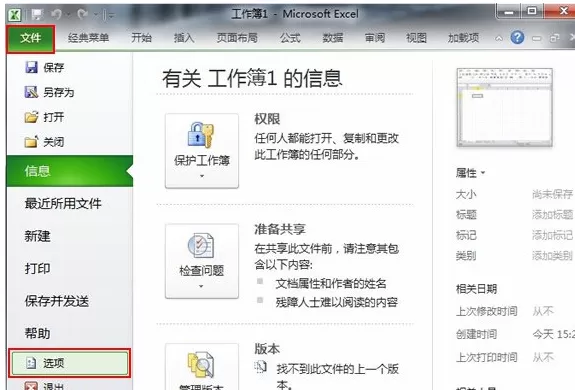This screenshot has height=390, width=575.
Task: Select 帮助 (Help) in File menu
Action: pos(37,334)
